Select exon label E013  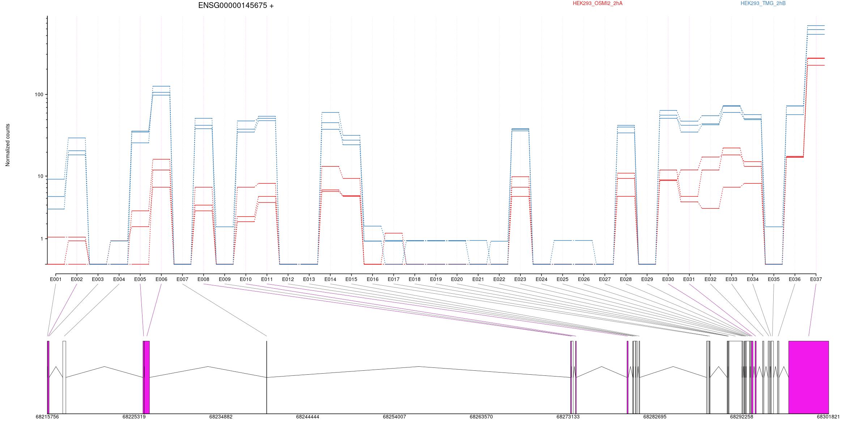pos(309,279)
